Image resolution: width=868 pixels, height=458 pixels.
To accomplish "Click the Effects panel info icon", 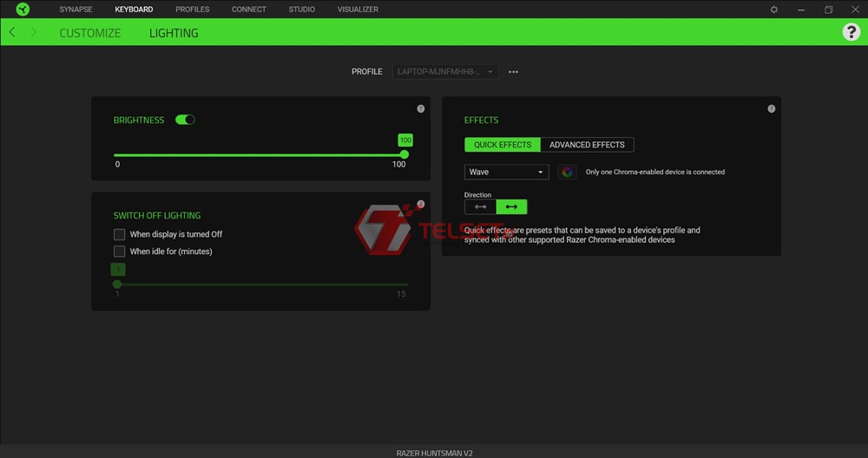I will [x=772, y=109].
